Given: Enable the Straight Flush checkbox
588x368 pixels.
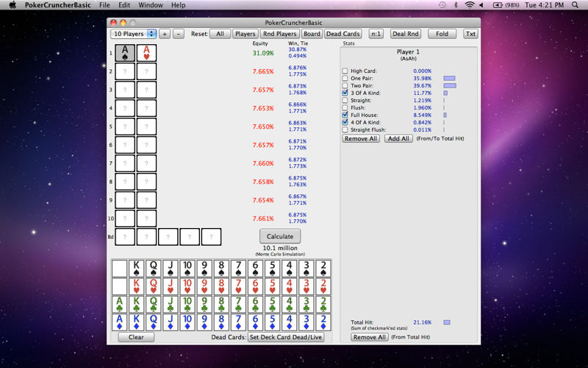Looking at the screenshot, I should [345, 130].
